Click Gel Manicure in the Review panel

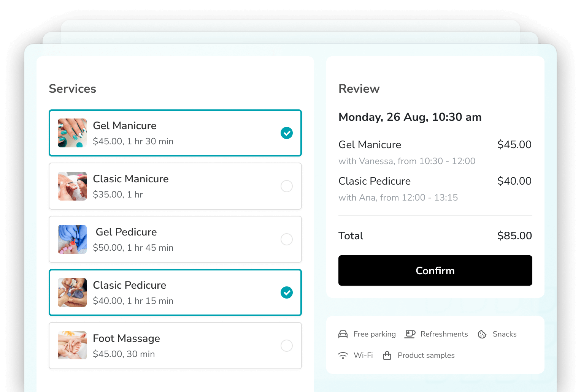click(x=370, y=145)
